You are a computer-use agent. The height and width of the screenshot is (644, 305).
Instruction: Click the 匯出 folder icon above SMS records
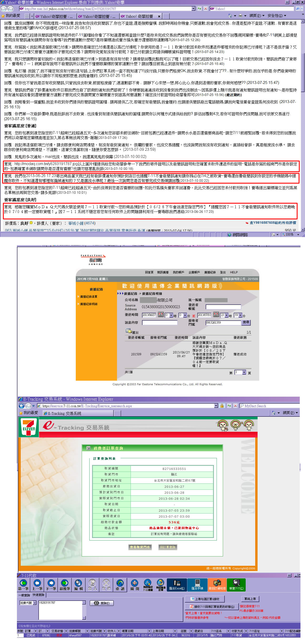[x=129, y=331]
